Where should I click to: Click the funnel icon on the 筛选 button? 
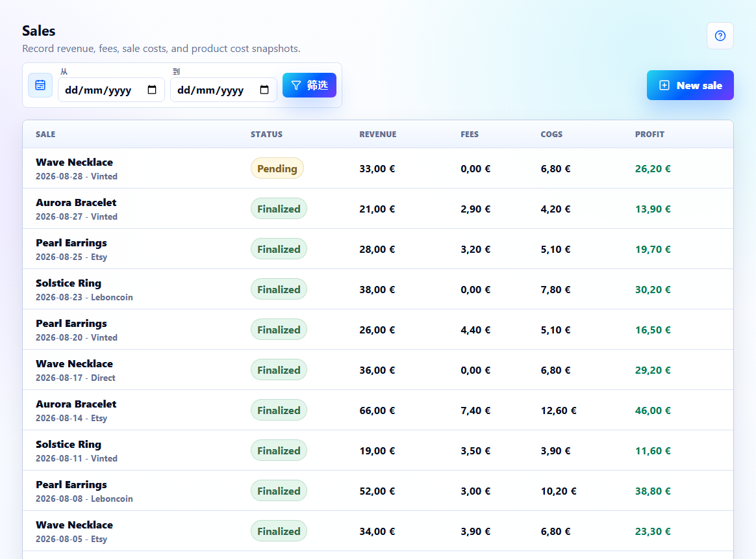[296, 85]
